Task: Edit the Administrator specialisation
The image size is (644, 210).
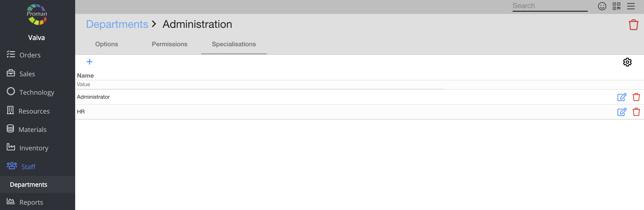Action: point(621,97)
